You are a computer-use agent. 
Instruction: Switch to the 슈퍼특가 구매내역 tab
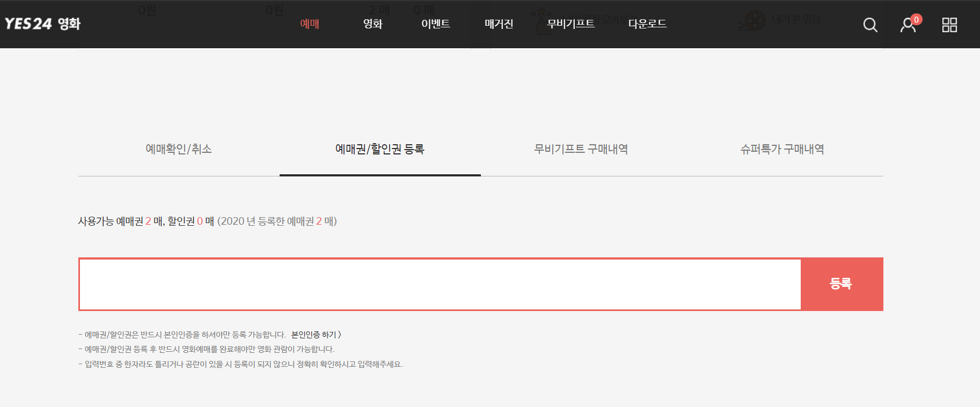pos(782,149)
